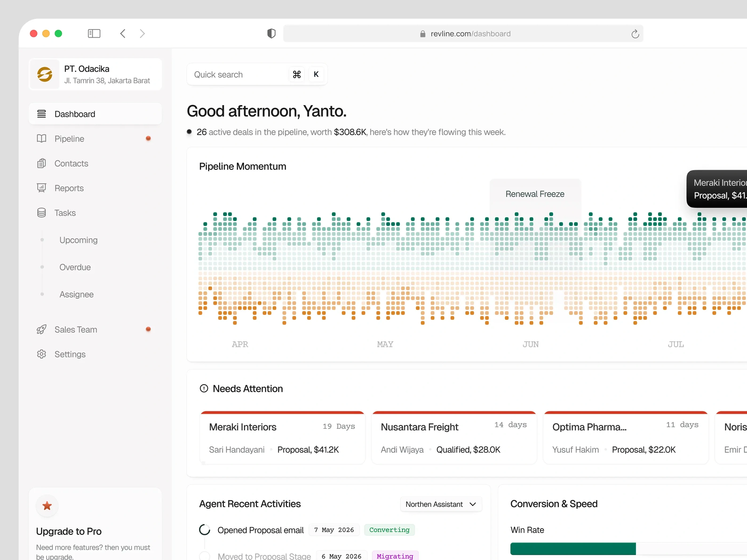
Task: Toggle the browser sidebar icon
Action: click(94, 33)
